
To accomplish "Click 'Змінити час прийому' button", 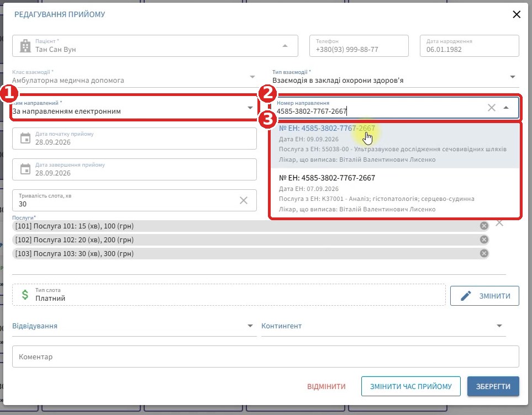I will point(411,386).
